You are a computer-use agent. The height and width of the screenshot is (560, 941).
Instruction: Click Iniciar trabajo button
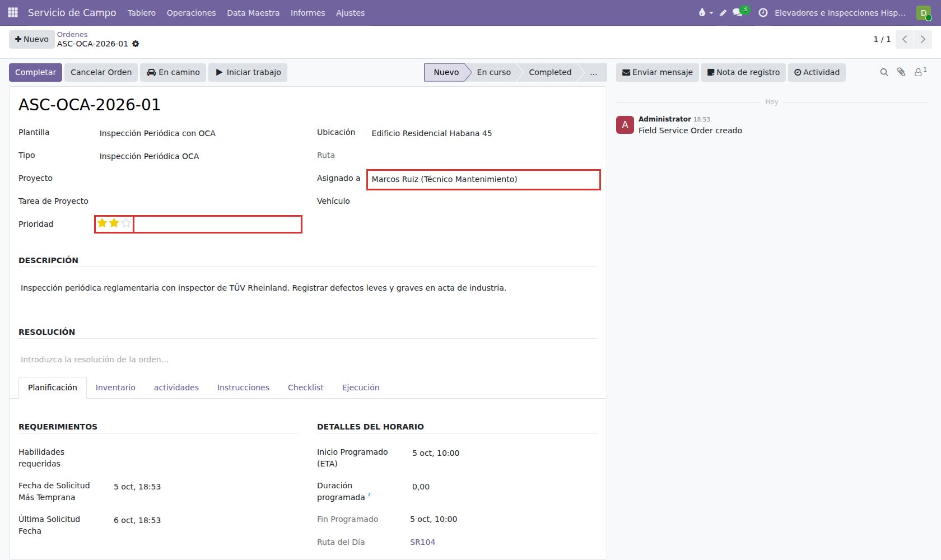coord(248,72)
